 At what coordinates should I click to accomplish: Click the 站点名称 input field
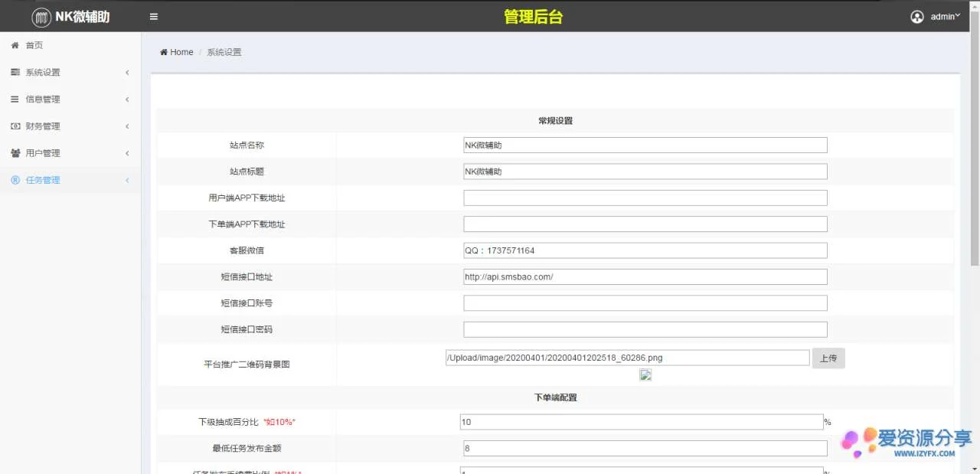point(645,145)
